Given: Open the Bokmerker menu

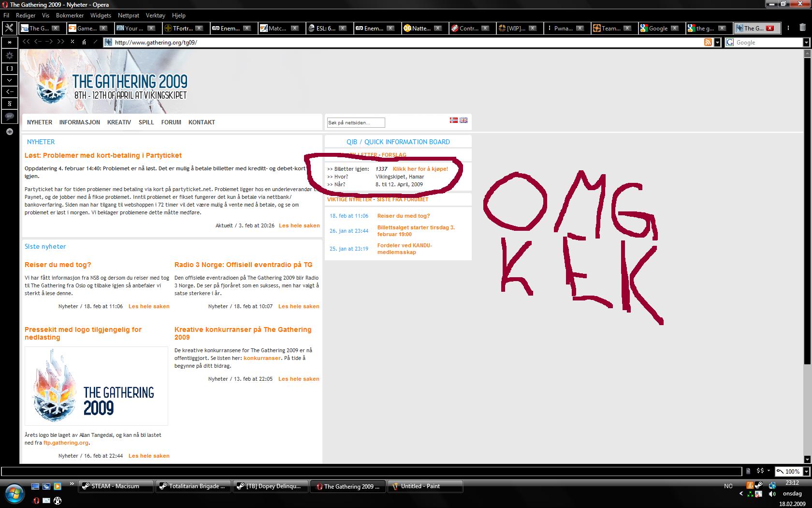Looking at the screenshot, I should [70, 15].
